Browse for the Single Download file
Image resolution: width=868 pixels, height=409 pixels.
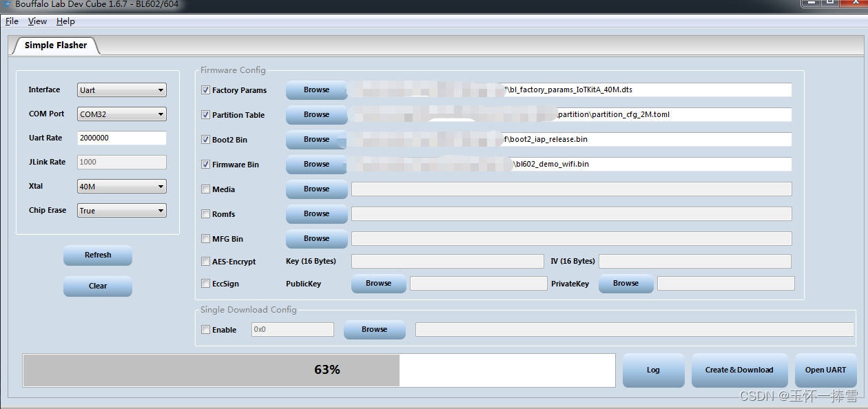[375, 330]
